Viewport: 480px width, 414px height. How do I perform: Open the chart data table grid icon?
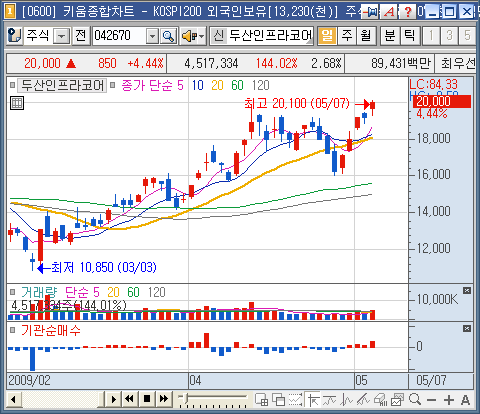tap(17, 103)
